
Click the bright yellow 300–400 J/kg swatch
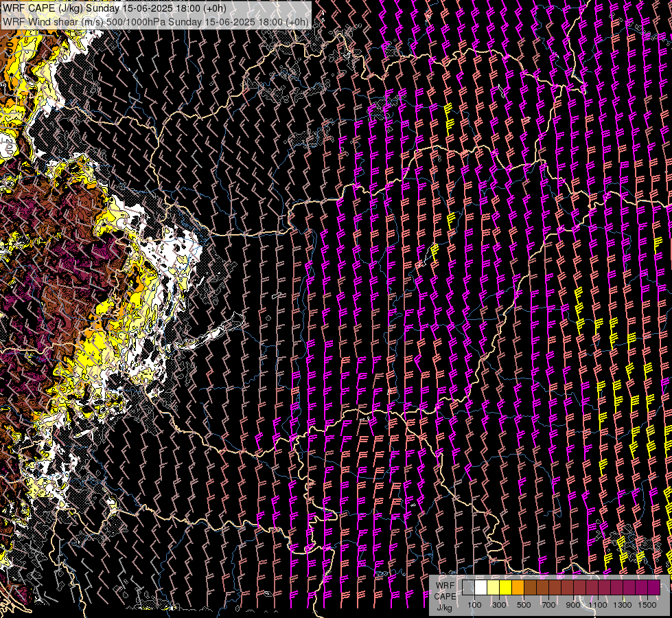pyautogui.click(x=505, y=587)
